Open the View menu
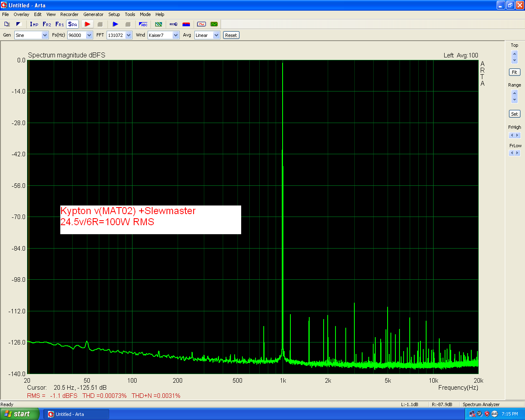Viewport: 525px width, 420px height. click(x=51, y=14)
